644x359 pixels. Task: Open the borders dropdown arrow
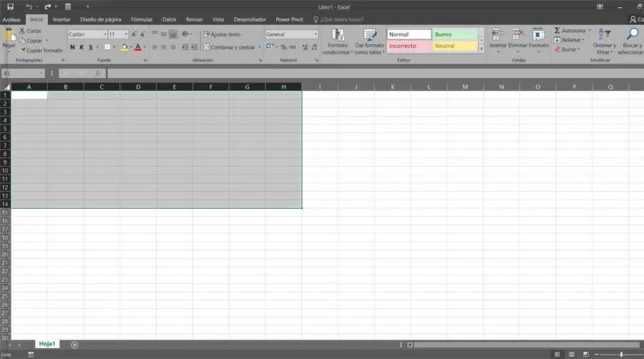pos(114,47)
